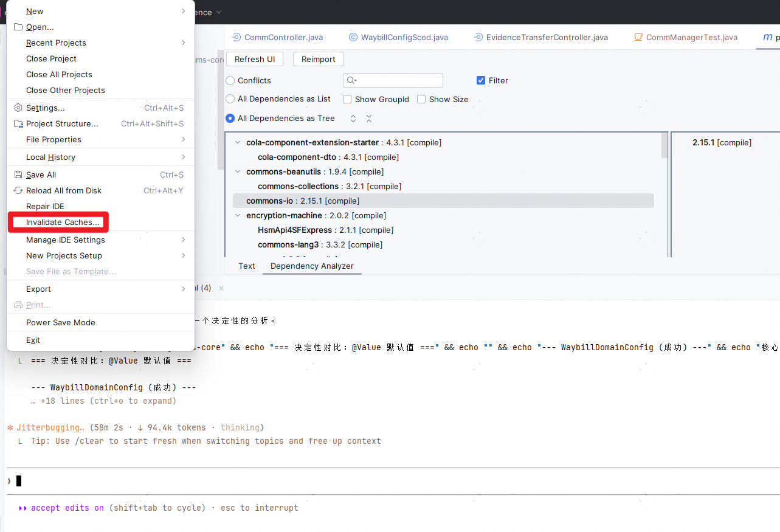Open the New submenu arrow
The width and height of the screenshot is (780, 532).
point(183,11)
